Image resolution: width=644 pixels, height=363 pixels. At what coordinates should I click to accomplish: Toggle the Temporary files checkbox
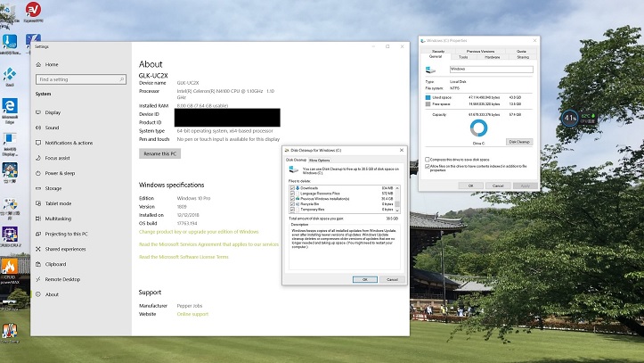point(292,210)
